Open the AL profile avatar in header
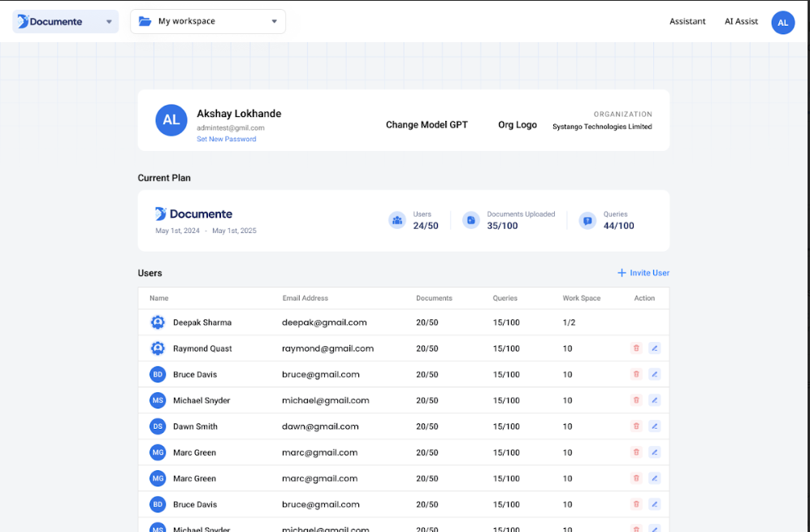The image size is (810, 532). [x=782, y=22]
